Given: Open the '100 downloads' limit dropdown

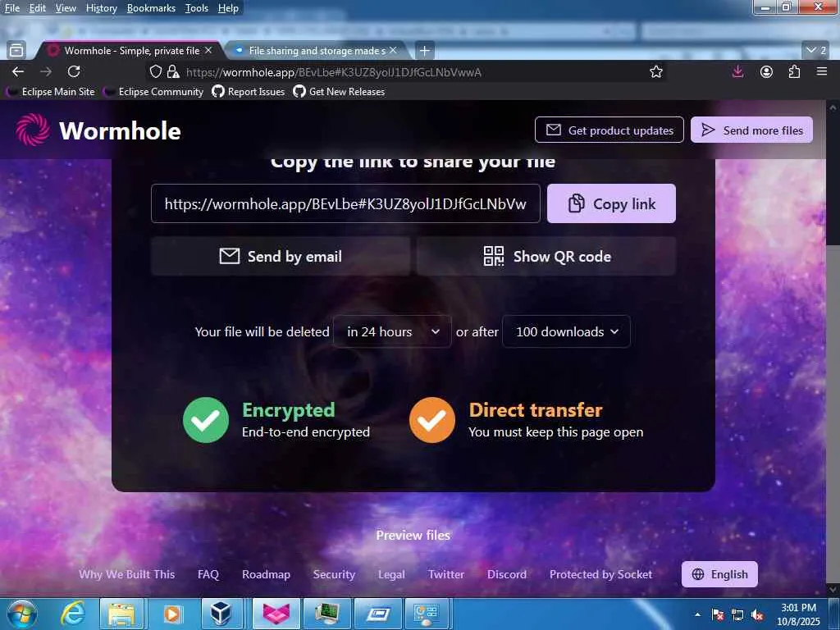Looking at the screenshot, I should pos(566,331).
